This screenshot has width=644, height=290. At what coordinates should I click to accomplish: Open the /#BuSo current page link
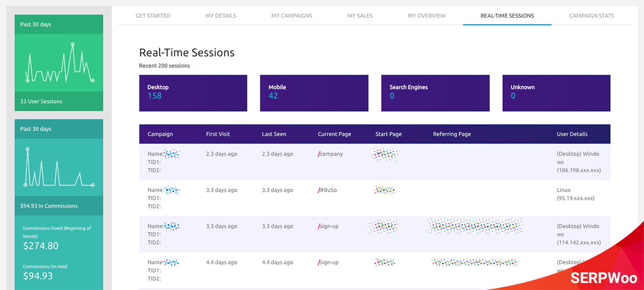click(x=327, y=190)
